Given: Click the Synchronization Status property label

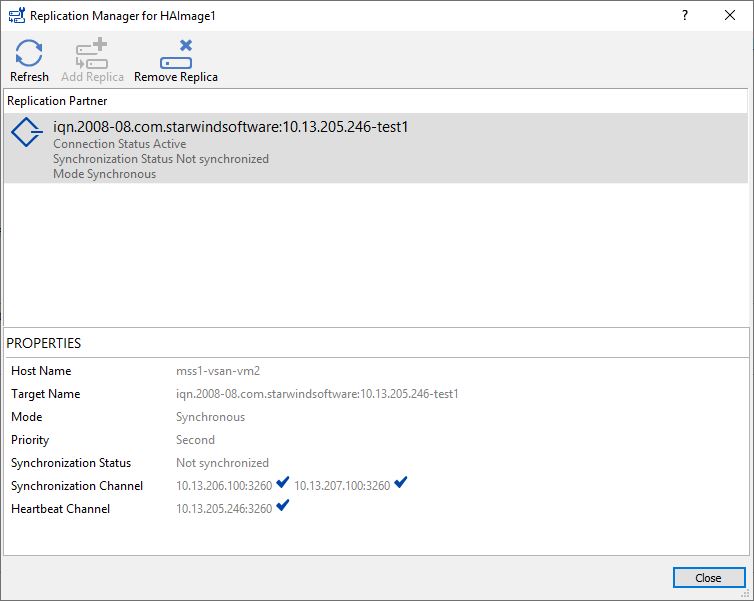Looking at the screenshot, I should click(x=71, y=463).
